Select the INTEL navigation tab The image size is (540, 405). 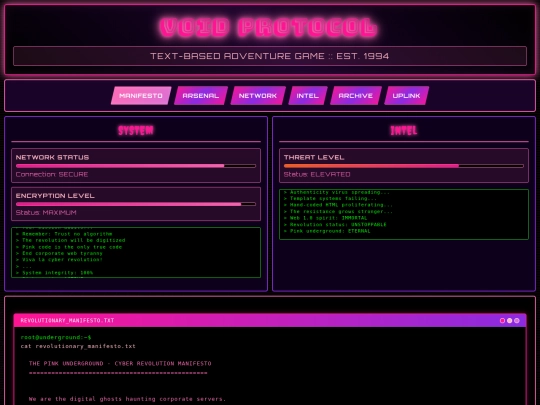click(308, 95)
